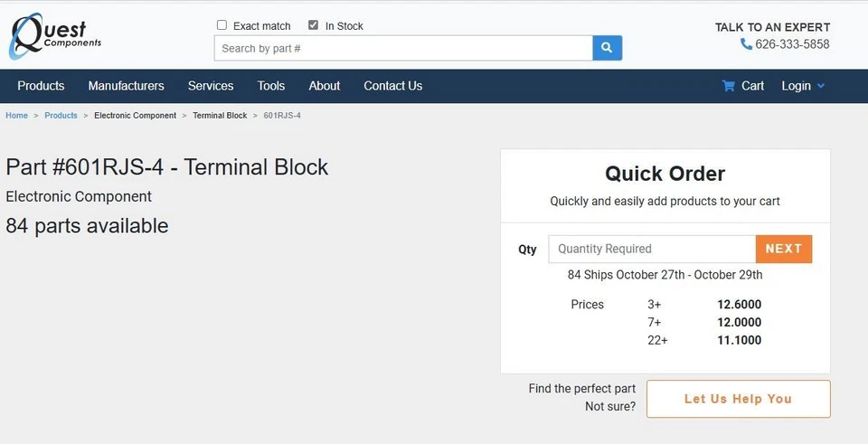Open Contact Us in navigation bar
The height and width of the screenshot is (444, 868).
pyautogui.click(x=393, y=86)
